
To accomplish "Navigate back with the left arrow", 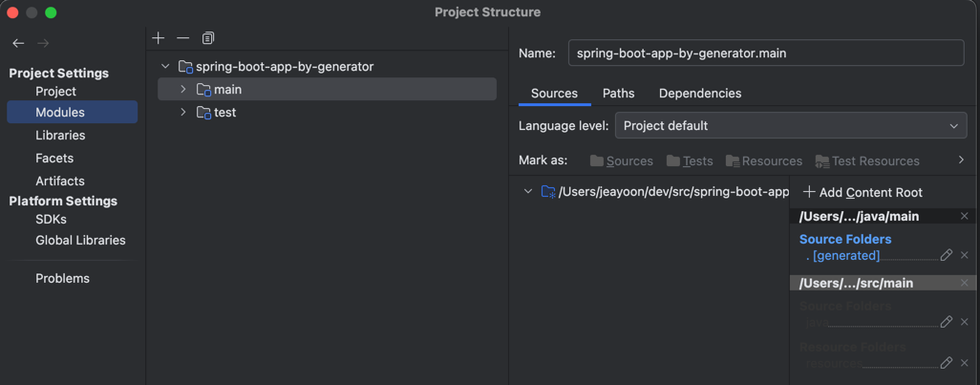I will [18, 43].
